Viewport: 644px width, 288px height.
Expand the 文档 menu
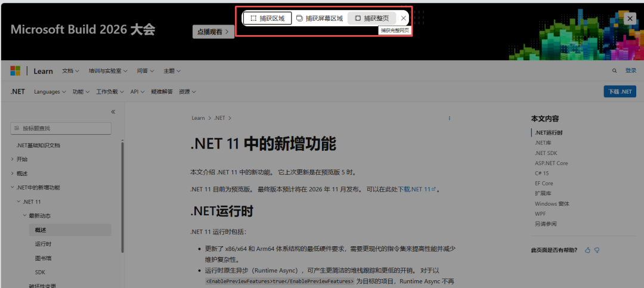click(x=70, y=71)
